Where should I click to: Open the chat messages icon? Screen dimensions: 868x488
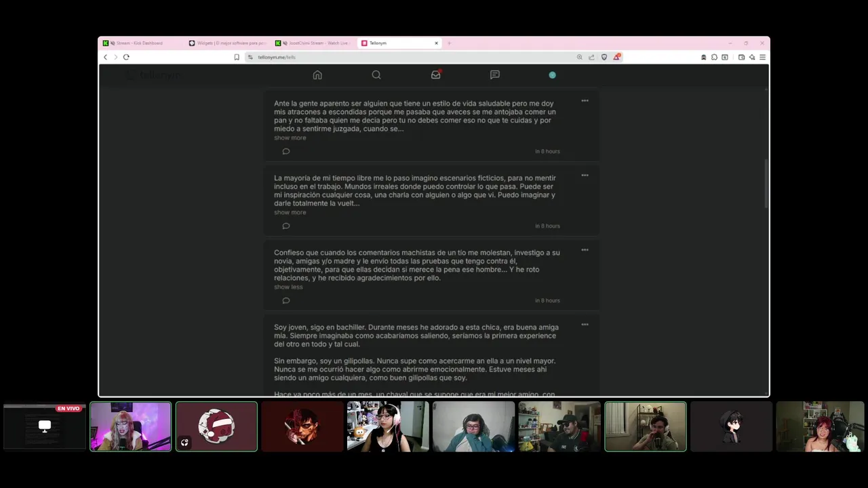pyautogui.click(x=495, y=75)
